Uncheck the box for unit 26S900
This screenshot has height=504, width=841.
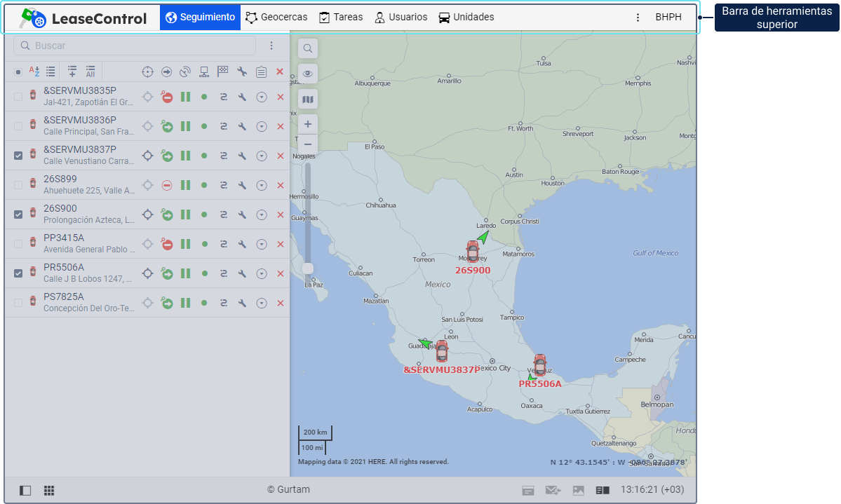point(18,214)
